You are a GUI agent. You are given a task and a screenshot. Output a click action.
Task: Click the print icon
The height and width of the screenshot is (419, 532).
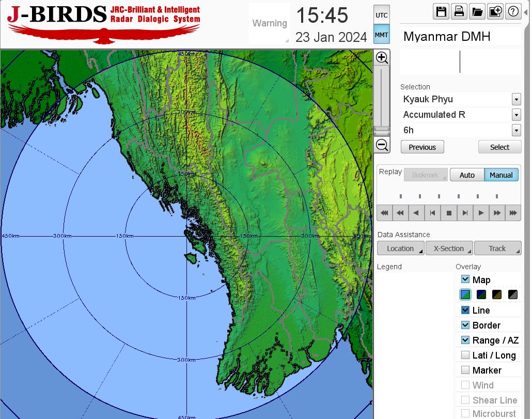(459, 11)
